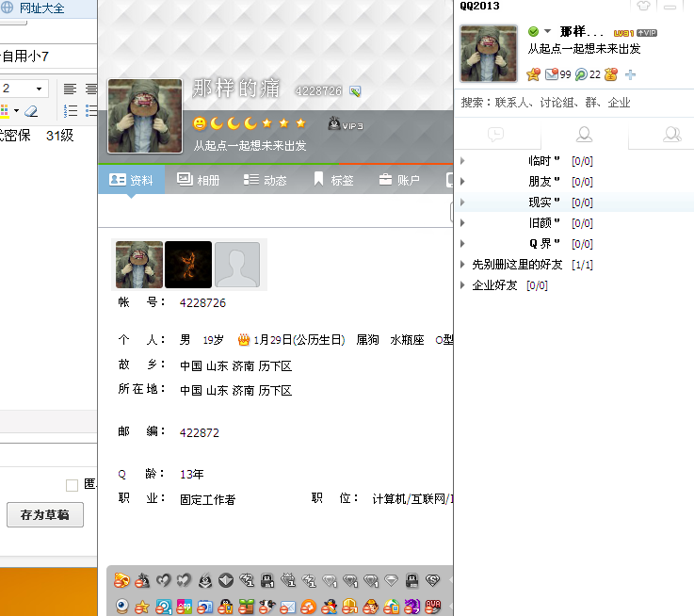This screenshot has width=694, height=616.
Task: Open the online status dropdown arrow
Action: click(x=548, y=31)
